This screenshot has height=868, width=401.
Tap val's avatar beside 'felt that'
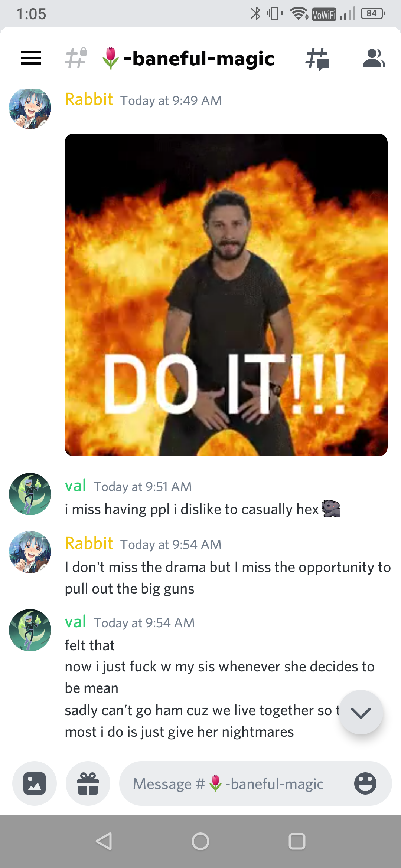coord(30,630)
